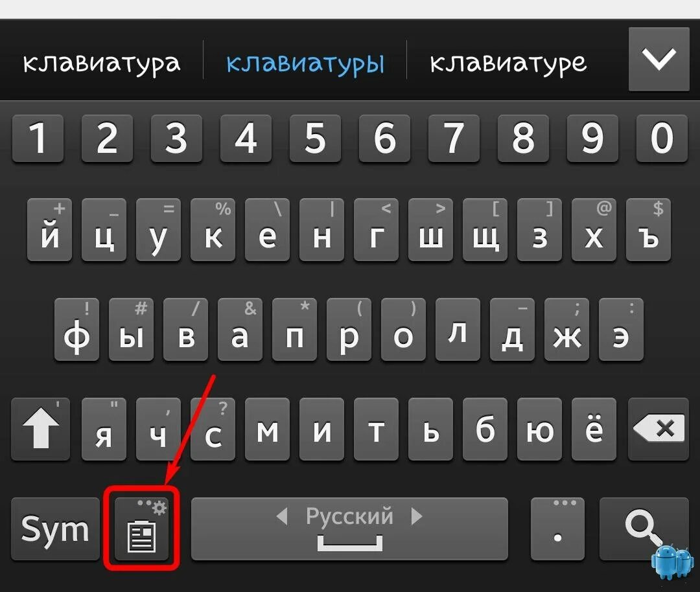Tap the hard sign ъ key
Screen dimensions: 700x592
[x=649, y=230]
